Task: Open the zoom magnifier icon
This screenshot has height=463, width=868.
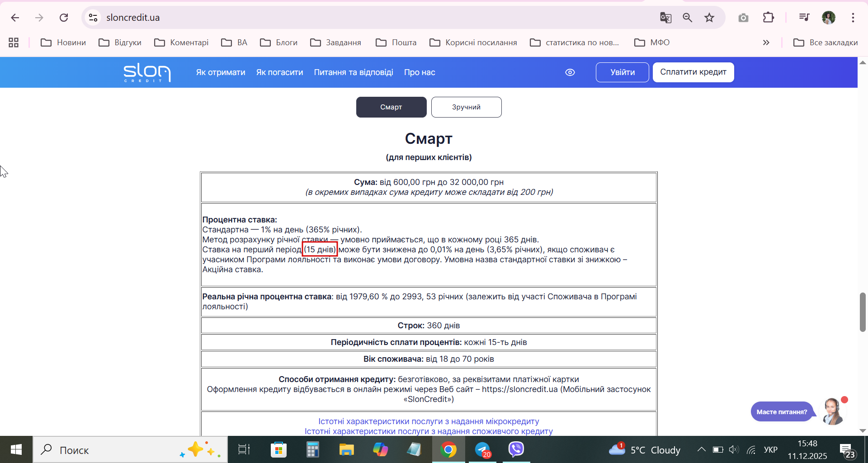Action: 687,18
